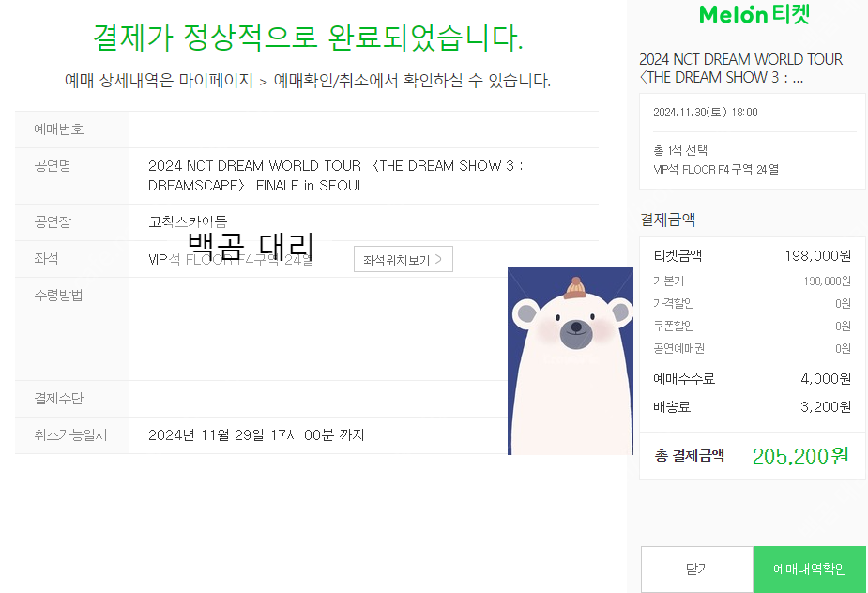Image resolution: width=868 pixels, height=593 pixels.
Task: Click the Melon 티켓 logo
Action: (754, 14)
